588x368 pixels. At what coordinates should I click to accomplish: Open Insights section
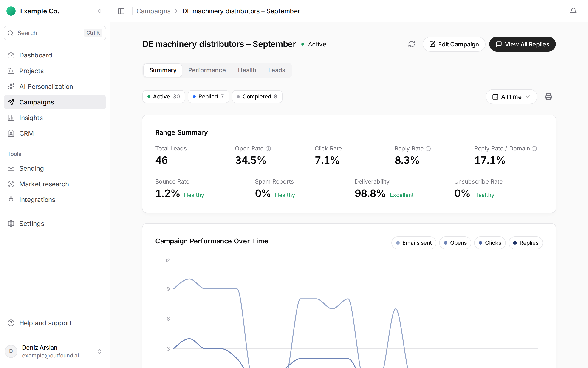point(55,118)
